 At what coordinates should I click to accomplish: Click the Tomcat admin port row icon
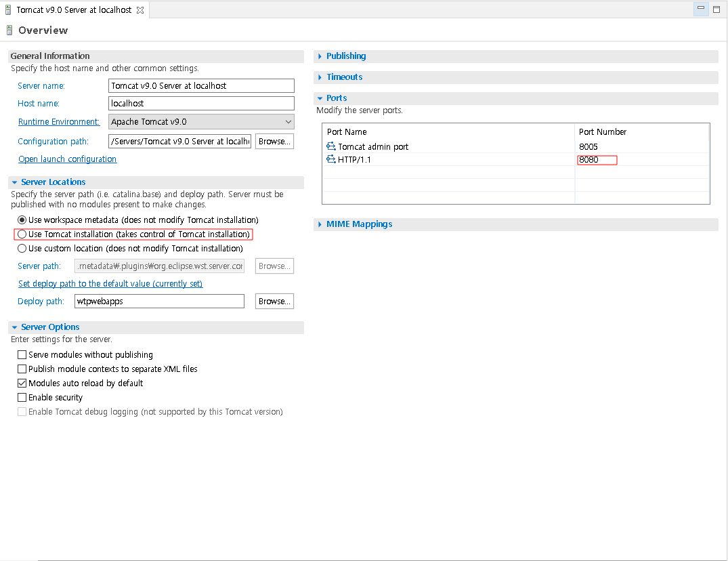click(x=330, y=146)
